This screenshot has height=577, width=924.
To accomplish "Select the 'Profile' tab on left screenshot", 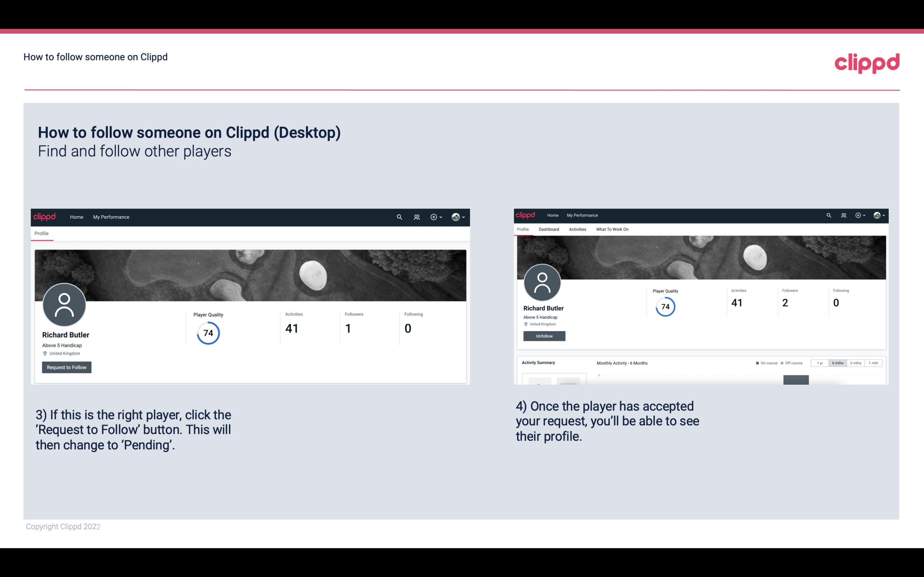I will [x=41, y=233].
